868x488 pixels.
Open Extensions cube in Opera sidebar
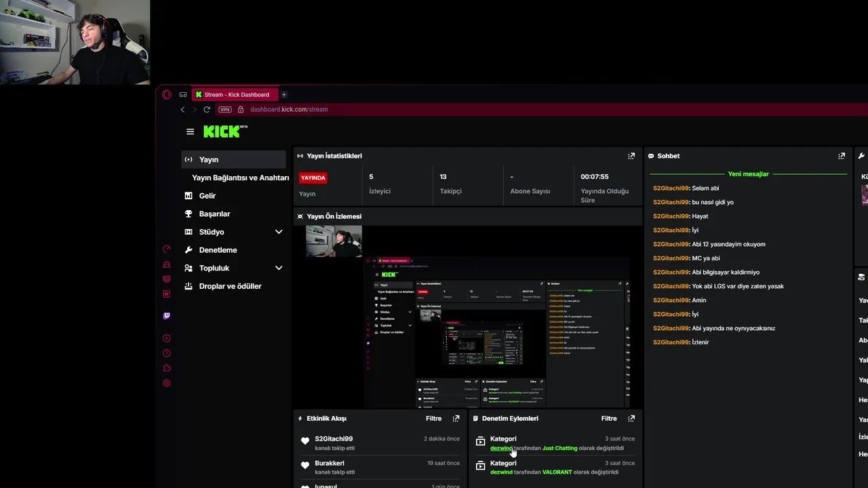[x=167, y=368]
